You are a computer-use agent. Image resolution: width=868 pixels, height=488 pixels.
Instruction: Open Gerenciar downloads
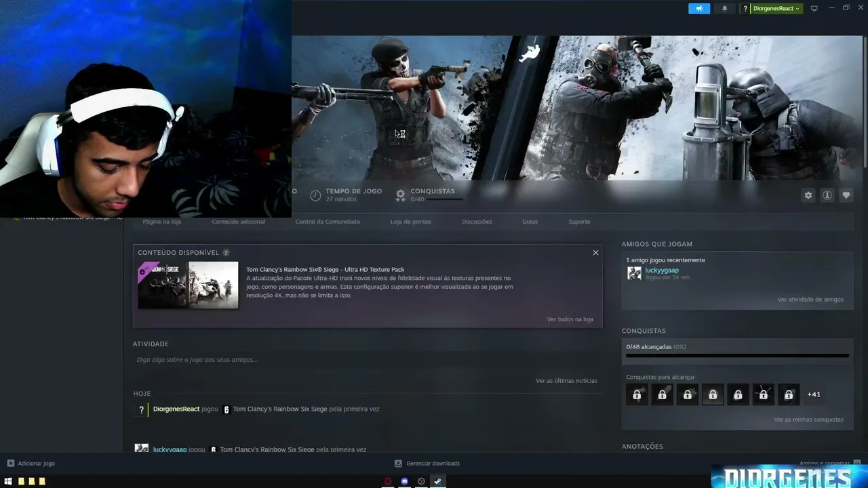coord(433,464)
